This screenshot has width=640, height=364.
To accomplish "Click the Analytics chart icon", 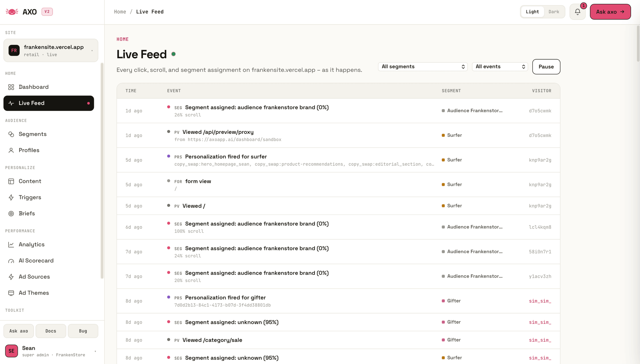I will coord(11,245).
